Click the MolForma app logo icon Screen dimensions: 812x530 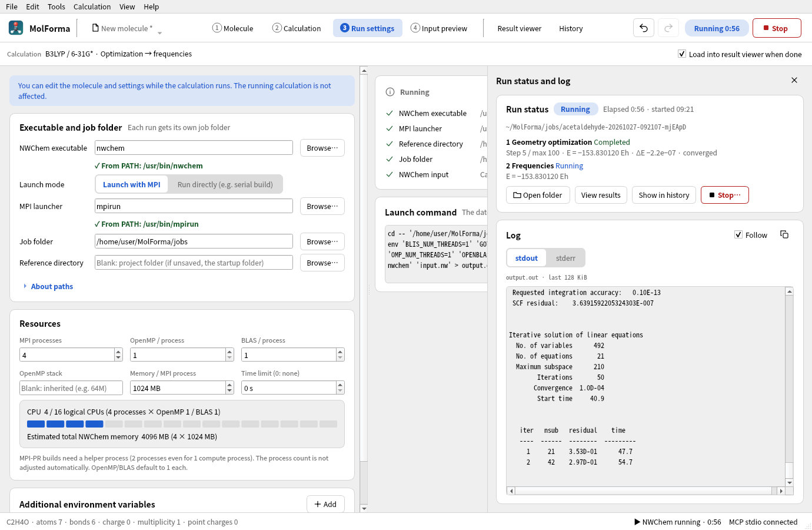pyautogui.click(x=16, y=28)
